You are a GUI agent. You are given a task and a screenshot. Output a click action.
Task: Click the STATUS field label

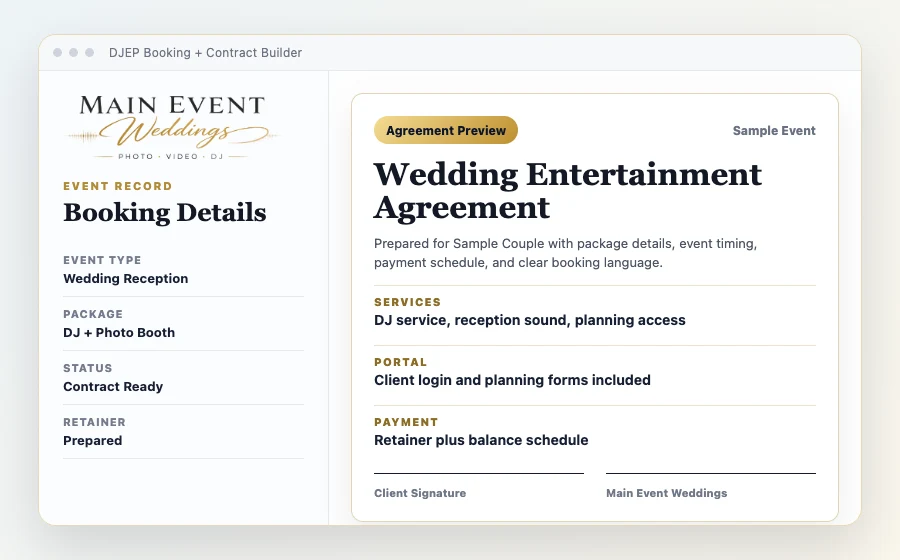pos(88,368)
